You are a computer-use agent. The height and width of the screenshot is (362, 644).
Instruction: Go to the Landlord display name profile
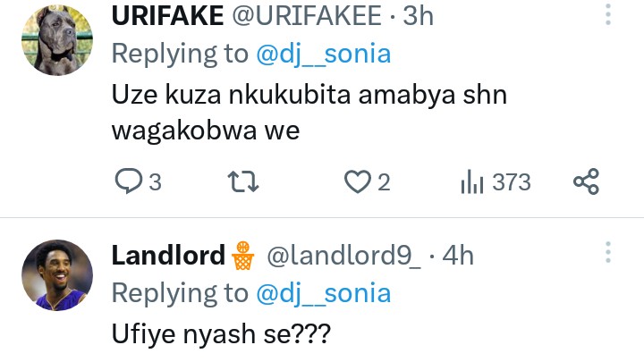[167, 256]
